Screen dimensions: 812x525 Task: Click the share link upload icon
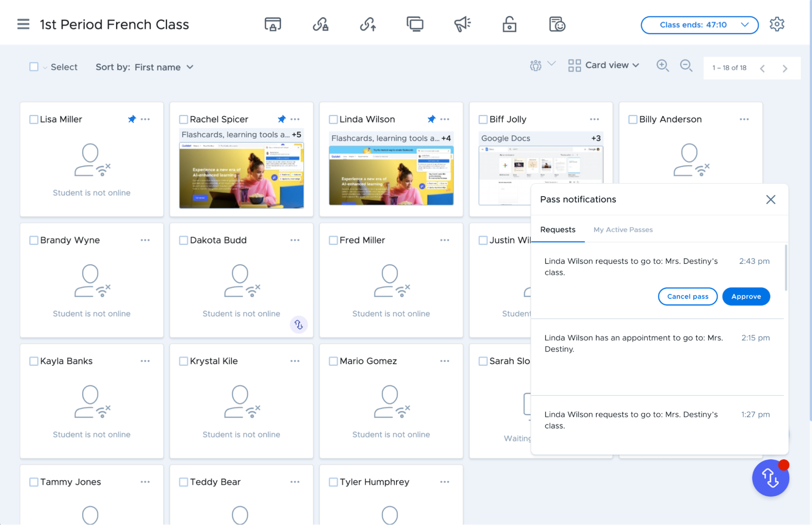pyautogui.click(x=368, y=24)
